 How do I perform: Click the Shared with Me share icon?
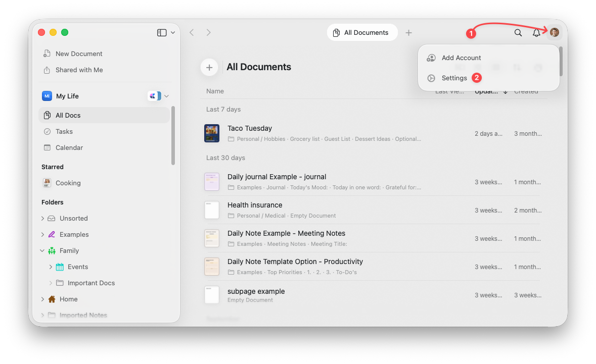pos(47,70)
